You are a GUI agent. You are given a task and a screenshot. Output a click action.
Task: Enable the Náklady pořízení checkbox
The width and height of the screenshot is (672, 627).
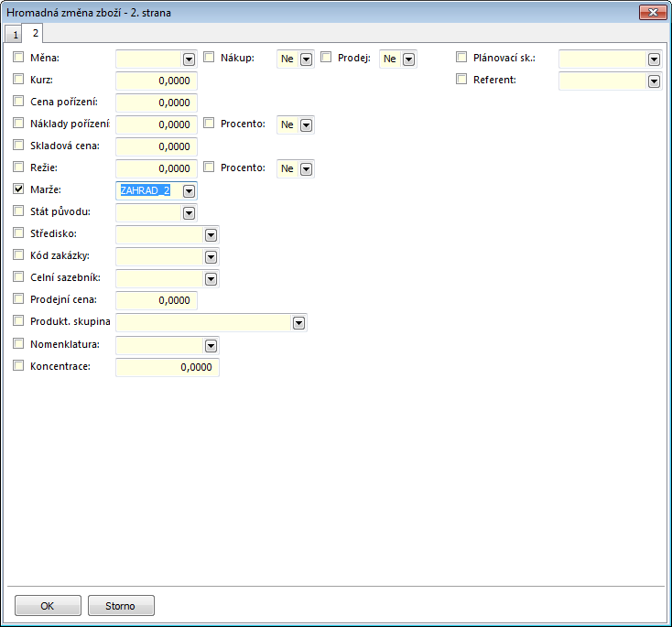coord(18,123)
